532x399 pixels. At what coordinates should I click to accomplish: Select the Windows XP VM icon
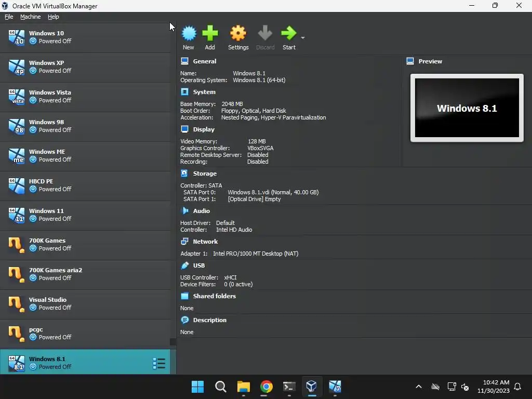point(16,67)
